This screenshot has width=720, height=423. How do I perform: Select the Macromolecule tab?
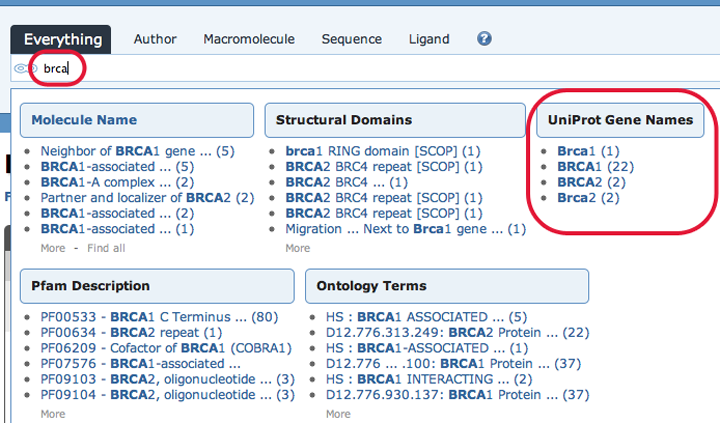tap(249, 39)
